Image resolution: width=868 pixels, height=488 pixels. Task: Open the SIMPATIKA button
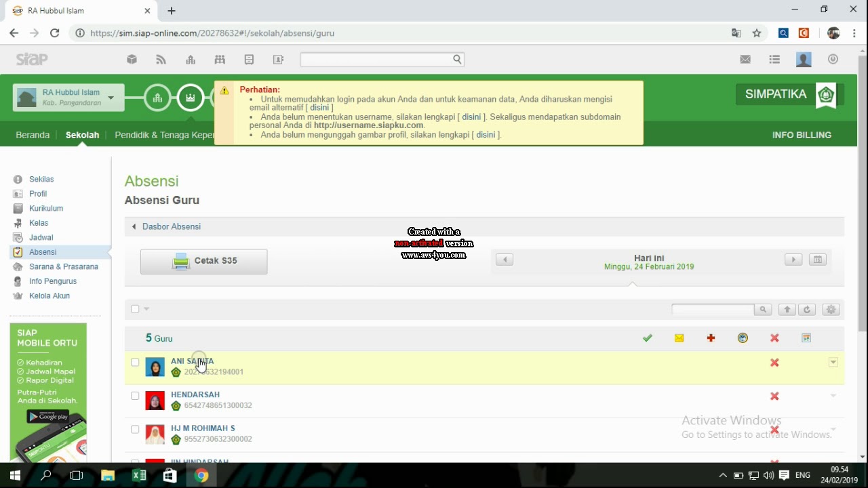coord(789,95)
